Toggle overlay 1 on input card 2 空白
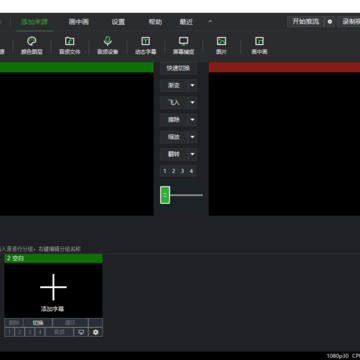This screenshot has width=360, height=360. pyautogui.click(x=9, y=332)
